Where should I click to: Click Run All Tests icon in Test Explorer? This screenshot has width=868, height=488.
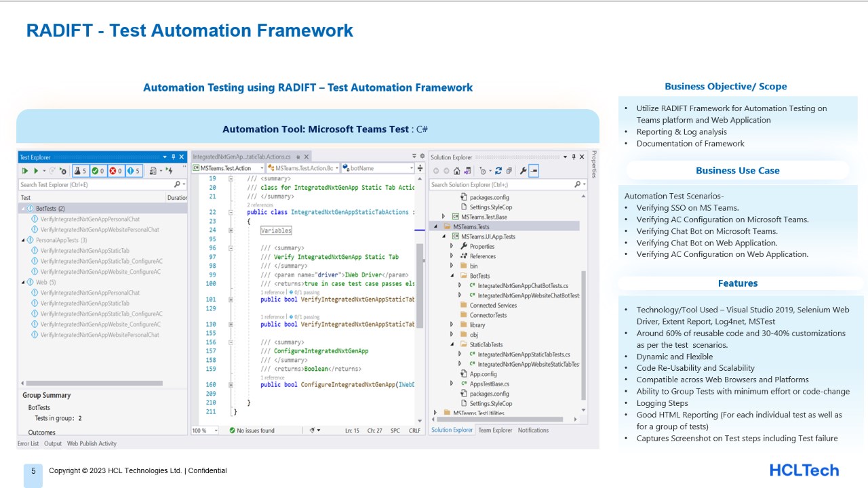25,171
